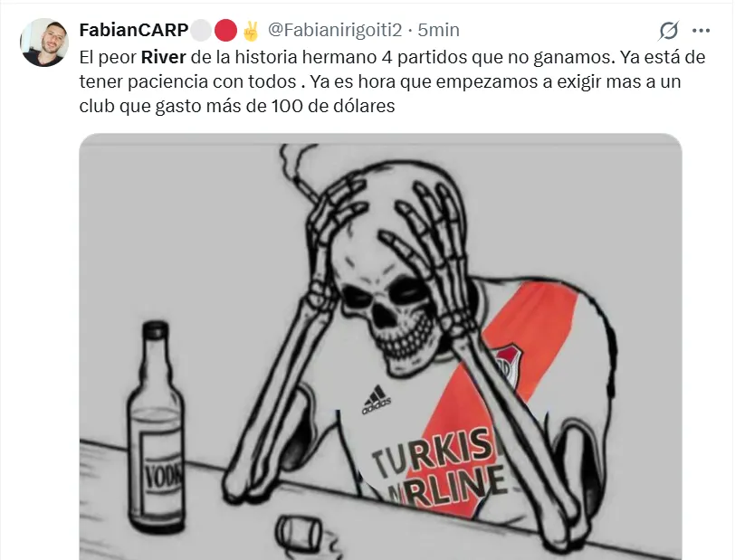This screenshot has width=735, height=560.
Task: Click the tipped shot glass in the picture
Action: (x=301, y=535)
